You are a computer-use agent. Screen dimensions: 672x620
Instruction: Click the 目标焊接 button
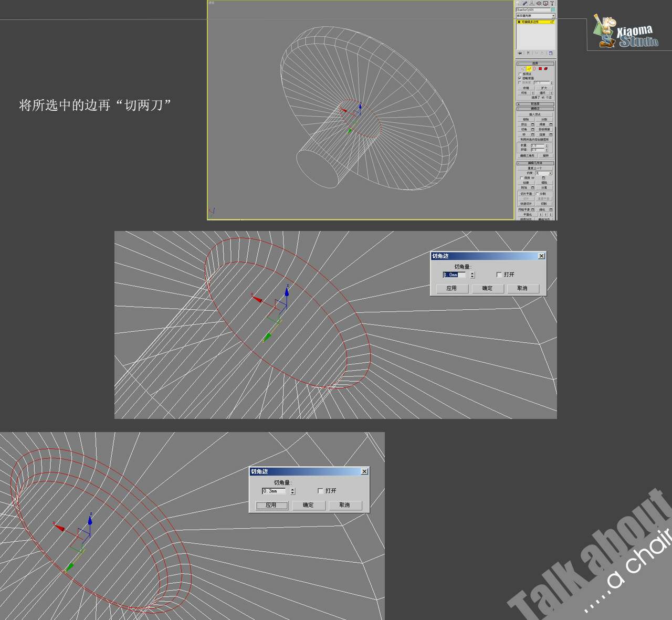[x=544, y=129]
